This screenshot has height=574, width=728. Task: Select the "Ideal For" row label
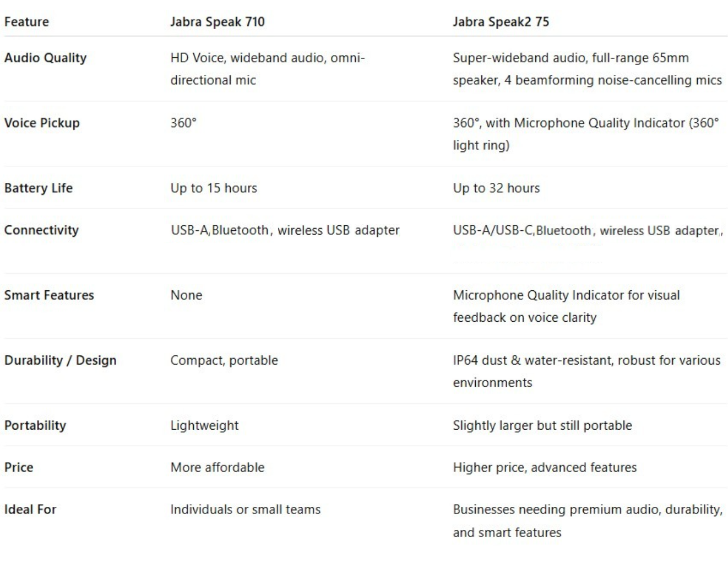click(x=30, y=510)
